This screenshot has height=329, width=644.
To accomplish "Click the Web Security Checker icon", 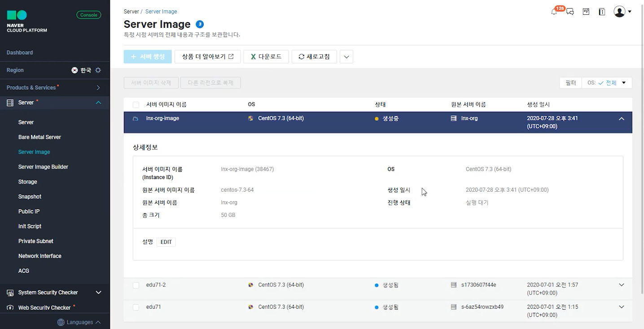I will 10,308.
